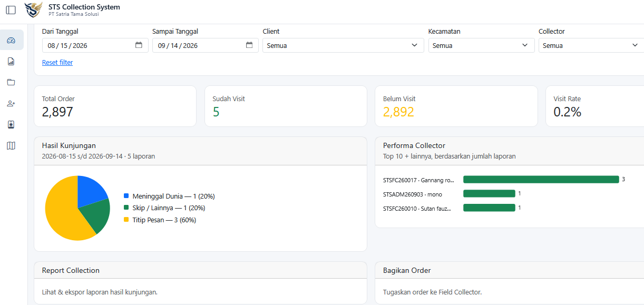Click the Total Order value 2,897
This screenshot has width=644, height=305.
57,112
